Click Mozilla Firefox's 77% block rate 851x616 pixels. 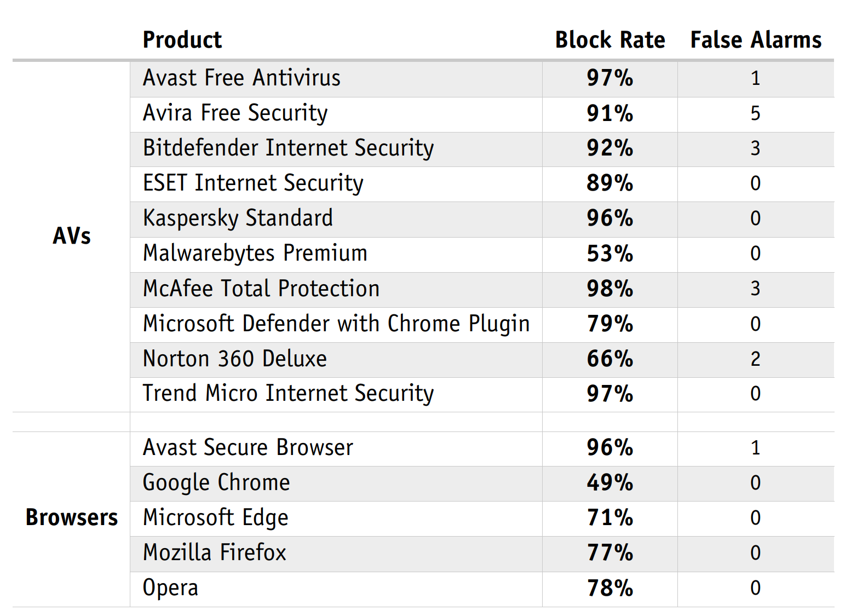coord(610,553)
